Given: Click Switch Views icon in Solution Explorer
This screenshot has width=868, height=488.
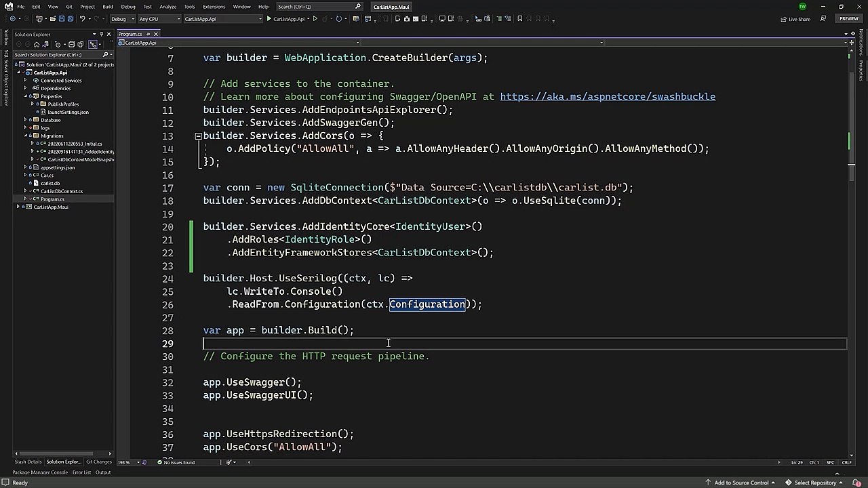Looking at the screenshot, I should (x=45, y=45).
